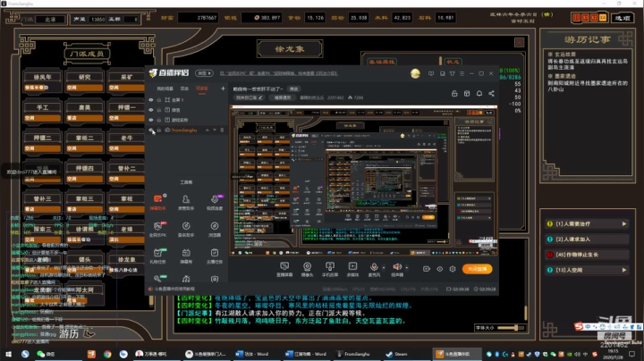Click the padlock icon above the preview
Screen dimensions: 644x361
(454, 94)
